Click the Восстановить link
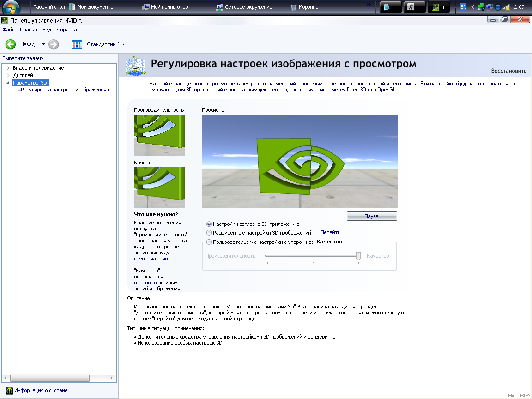The width and height of the screenshot is (532, 399). click(509, 71)
